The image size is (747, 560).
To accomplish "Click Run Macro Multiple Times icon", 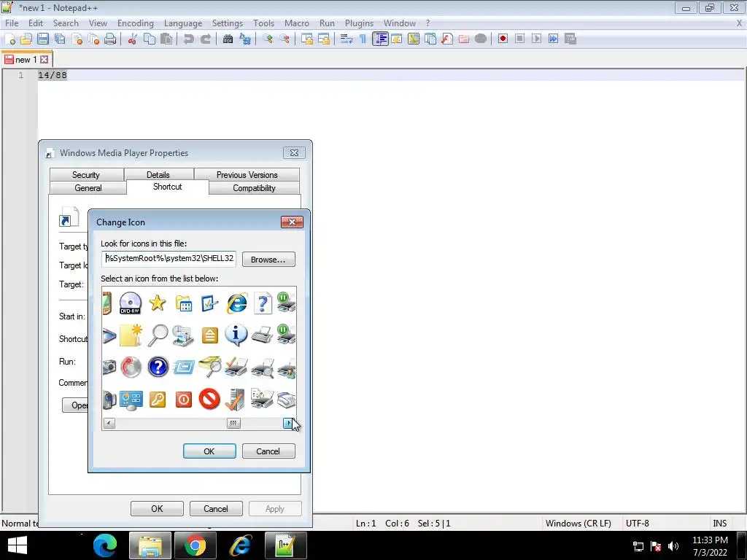I will coord(553,39).
